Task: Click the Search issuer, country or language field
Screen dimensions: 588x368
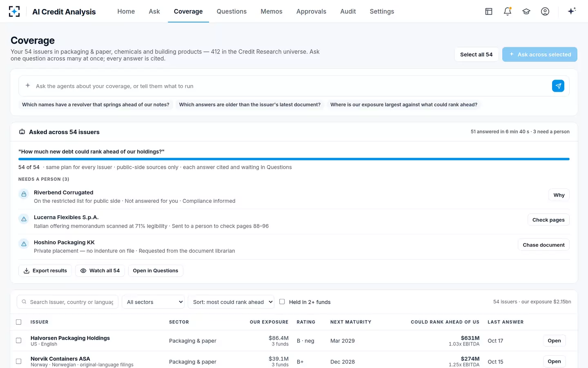Action: click(67, 302)
